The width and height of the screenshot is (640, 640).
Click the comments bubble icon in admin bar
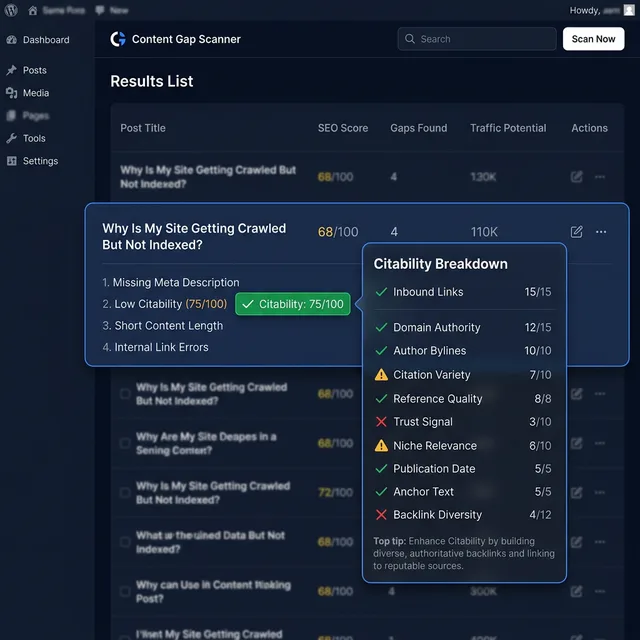coord(100,10)
